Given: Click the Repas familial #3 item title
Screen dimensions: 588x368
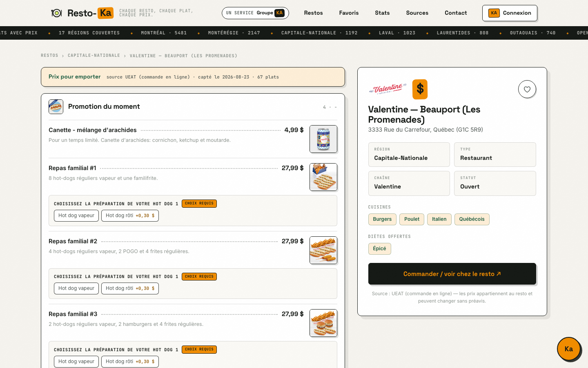Looking at the screenshot, I should click(x=73, y=314).
